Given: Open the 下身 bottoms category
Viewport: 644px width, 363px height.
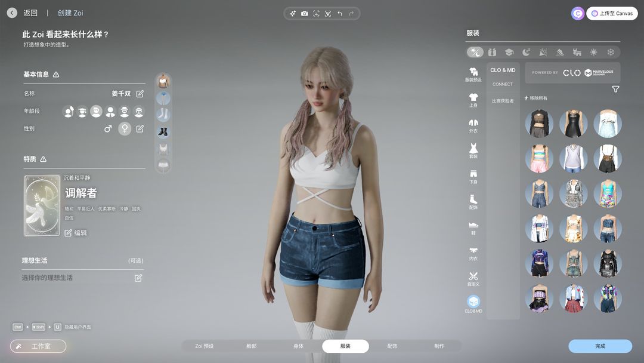Looking at the screenshot, I should tap(473, 176).
